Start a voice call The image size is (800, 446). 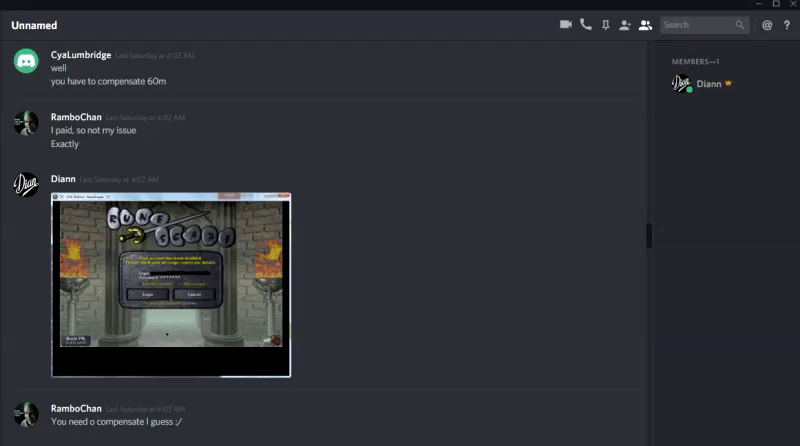pos(586,24)
